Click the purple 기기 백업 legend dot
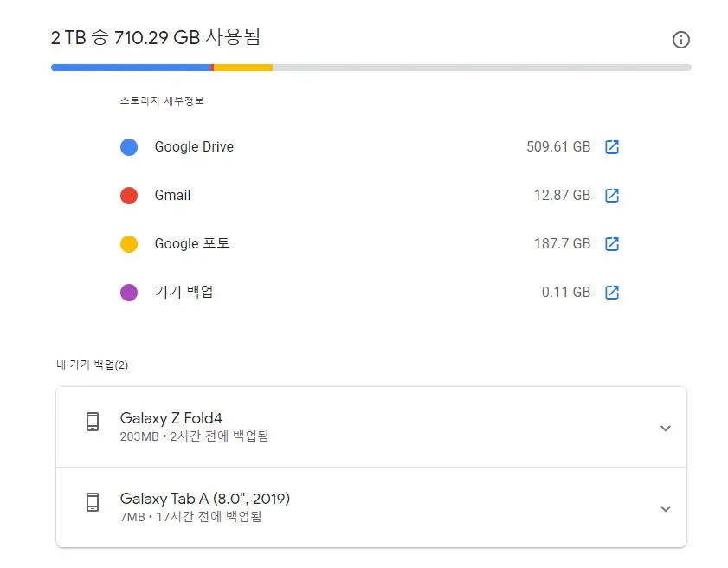The image size is (728, 568). tap(128, 293)
